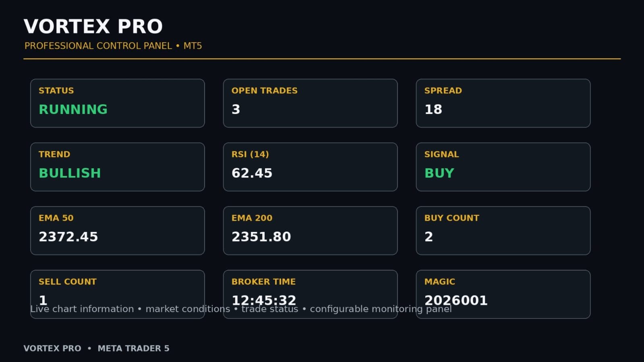Click the STATUS card showing RUNNING
This screenshot has width=644, height=362.
point(117,103)
